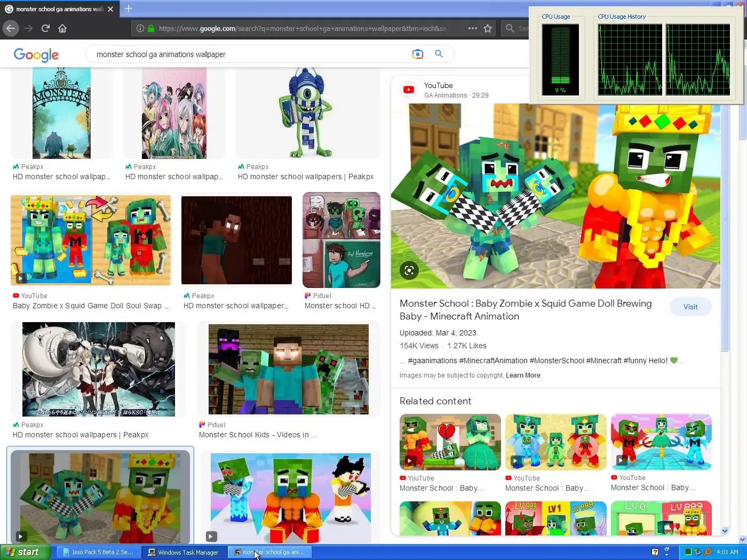The image size is (747, 560).
Task: Click the 154K Views text
Action: pyautogui.click(x=419, y=346)
